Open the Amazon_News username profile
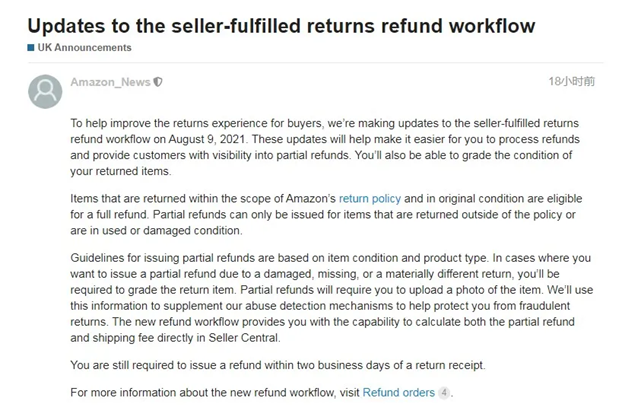The width and height of the screenshot is (638, 420). click(x=110, y=82)
